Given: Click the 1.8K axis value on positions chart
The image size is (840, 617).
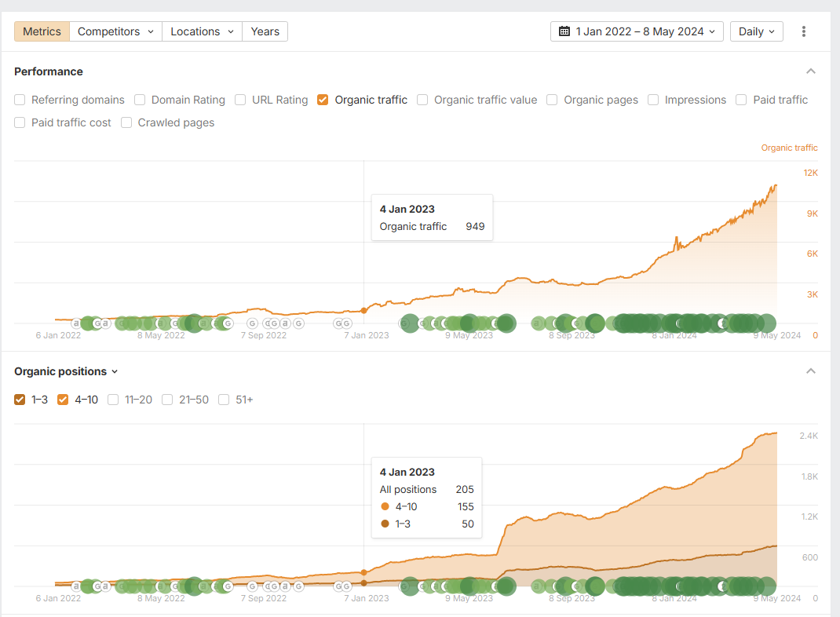Looking at the screenshot, I should [x=809, y=476].
